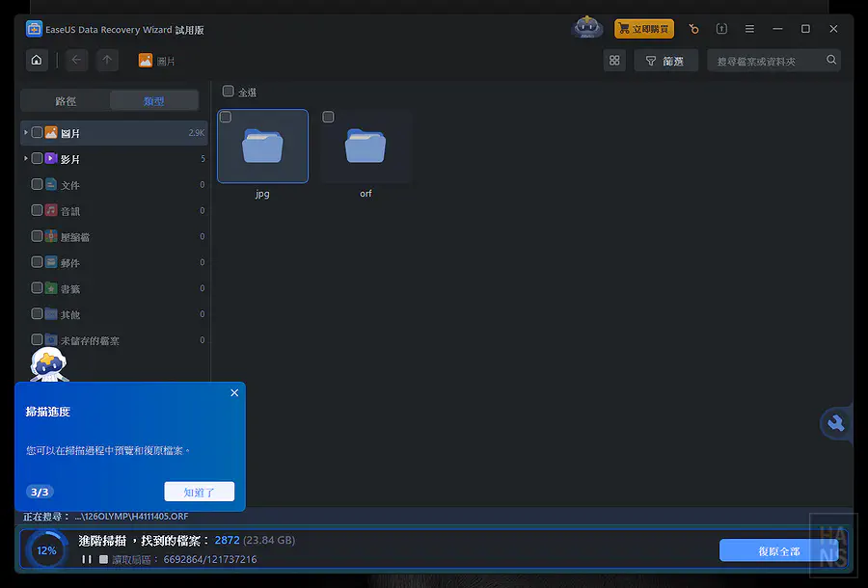Stop the scan with the stop icon

click(103, 559)
